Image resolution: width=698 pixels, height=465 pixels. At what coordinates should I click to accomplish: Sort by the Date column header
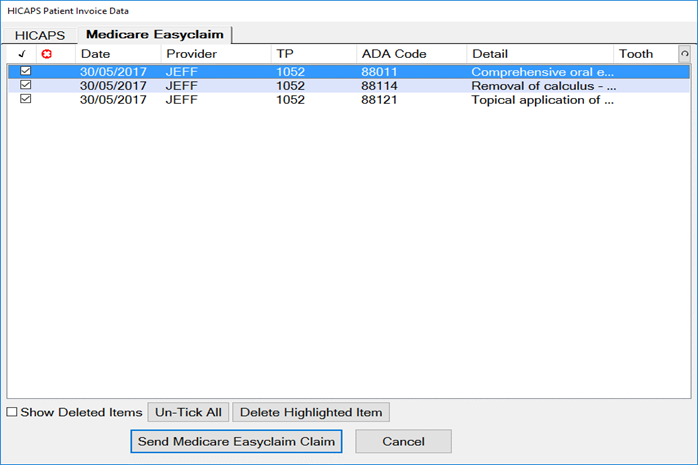coord(118,54)
